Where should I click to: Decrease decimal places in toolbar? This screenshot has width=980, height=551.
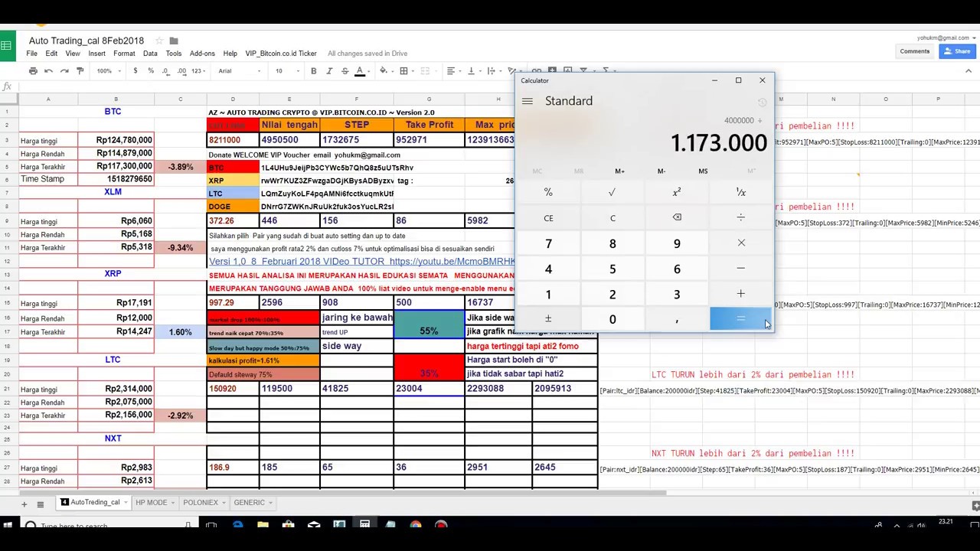pos(166,71)
